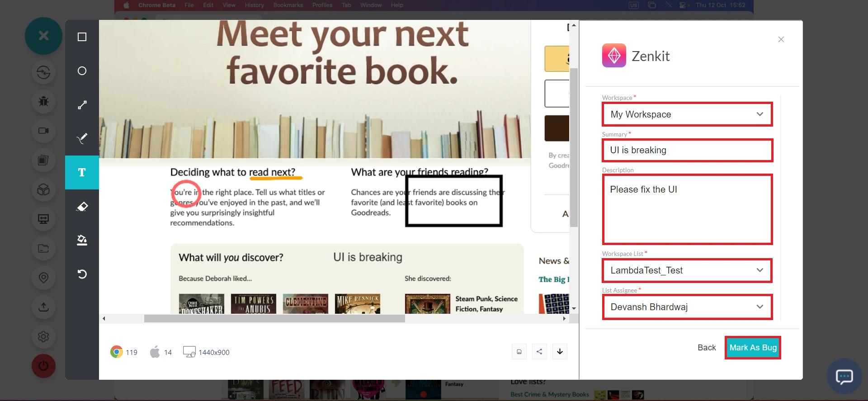Screen dimensions: 868x401
Task: Click the share screenshot icon
Action: (x=539, y=352)
